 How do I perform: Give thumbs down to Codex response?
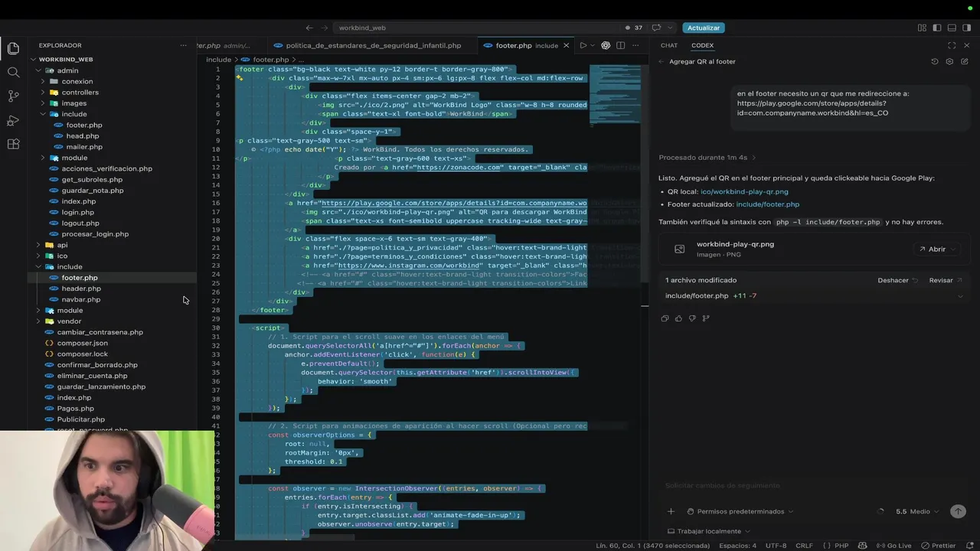692,318
